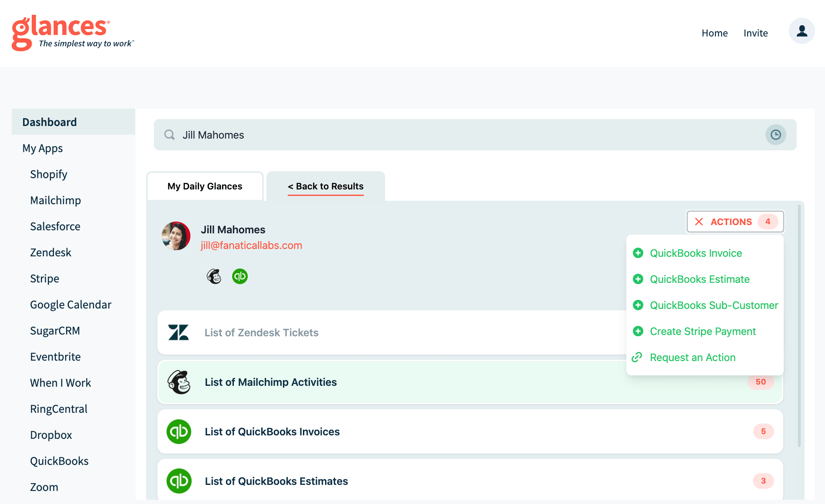The height and width of the screenshot is (504, 825).
Task: Select Eventbrite in the sidebar
Action: click(56, 357)
